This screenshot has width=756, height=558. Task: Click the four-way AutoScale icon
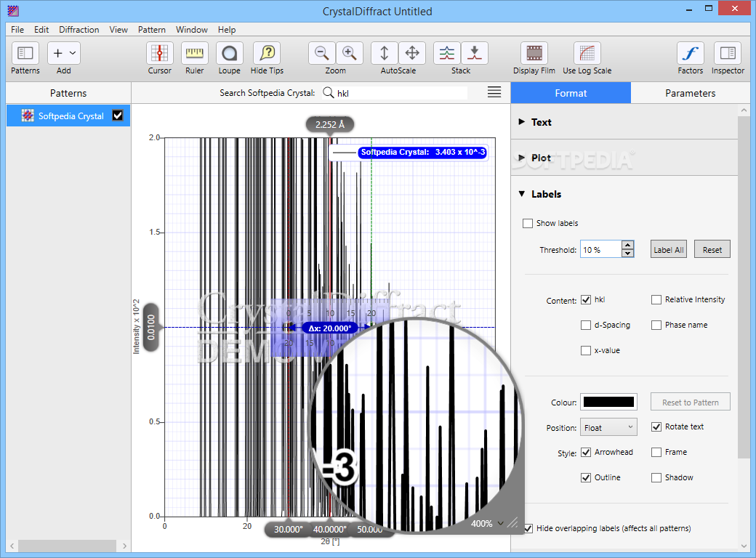click(x=411, y=53)
